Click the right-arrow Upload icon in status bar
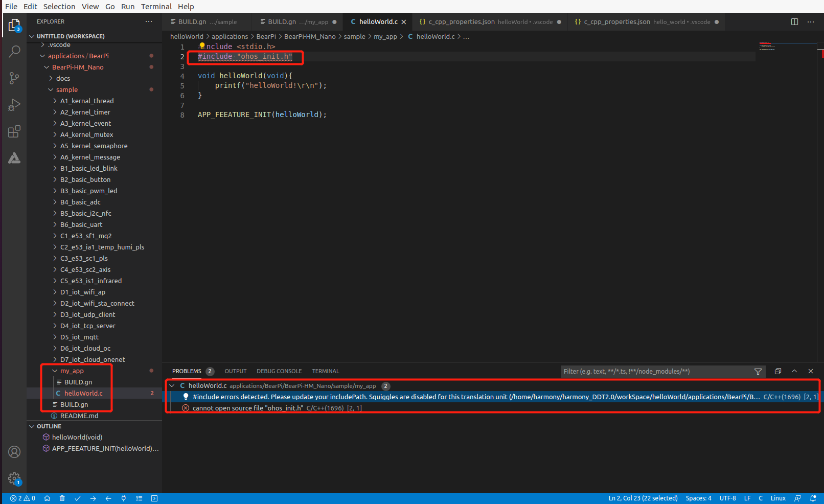 point(93,498)
